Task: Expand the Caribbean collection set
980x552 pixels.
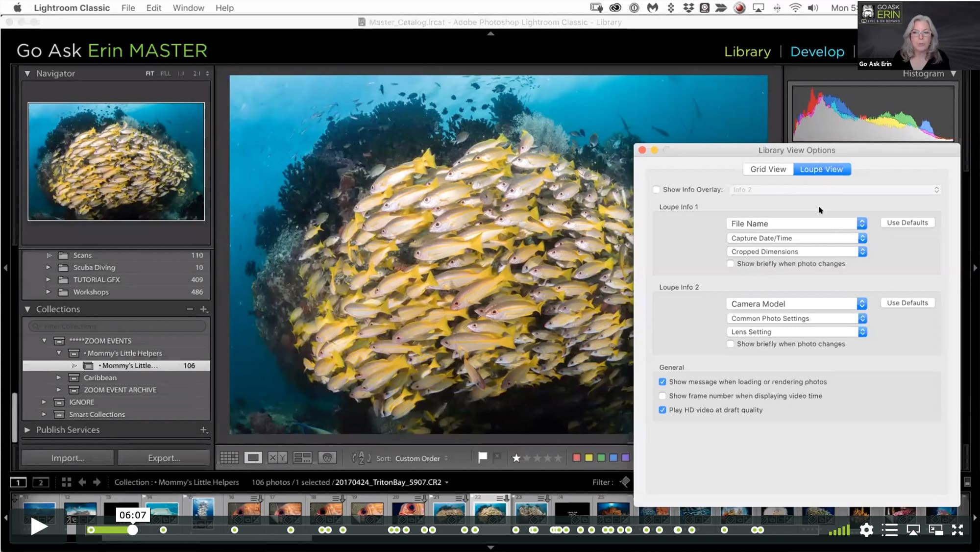Action: (58, 377)
